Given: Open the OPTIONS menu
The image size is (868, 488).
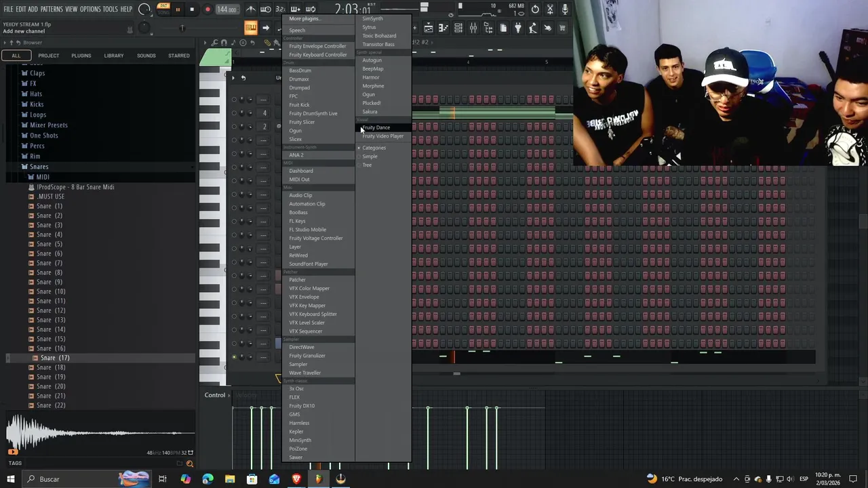Looking at the screenshot, I should (90, 9).
